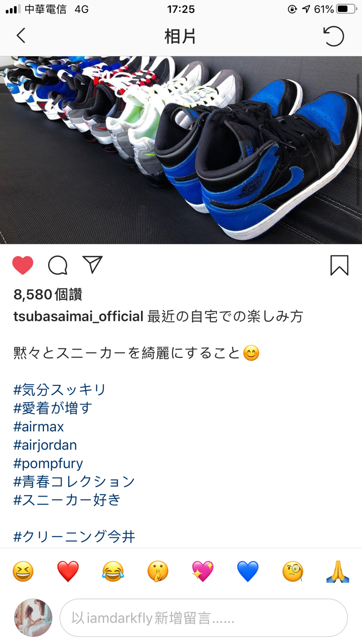362x644 pixels.
Task: Open tsubasaimai_official profile link
Action: coord(79,316)
